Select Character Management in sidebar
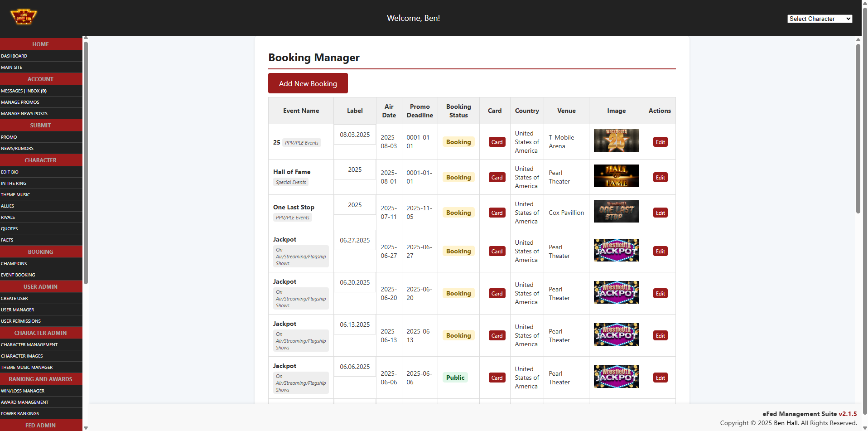This screenshot has height=431, width=868. [x=29, y=345]
